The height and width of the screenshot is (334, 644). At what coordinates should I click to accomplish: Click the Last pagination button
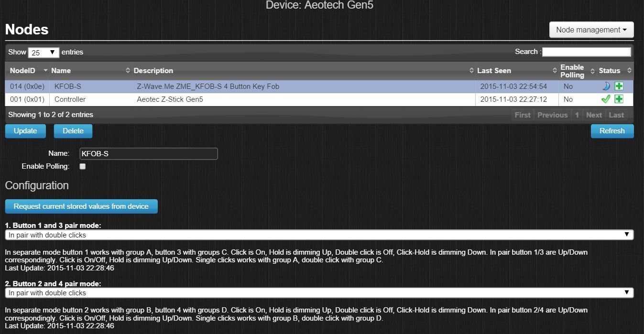pyautogui.click(x=616, y=115)
